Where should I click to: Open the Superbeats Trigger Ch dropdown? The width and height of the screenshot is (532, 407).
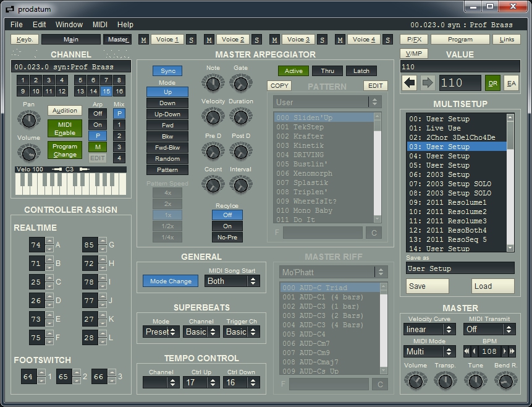241,332
